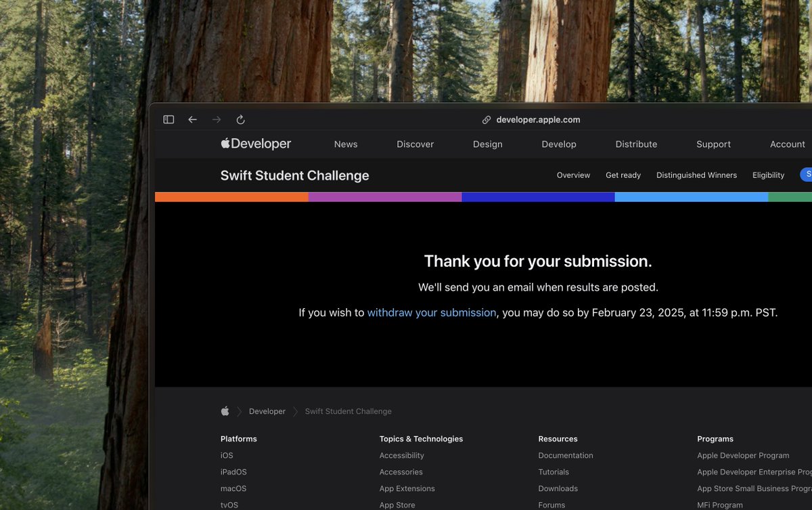Switch to the Get ready tab

click(623, 175)
